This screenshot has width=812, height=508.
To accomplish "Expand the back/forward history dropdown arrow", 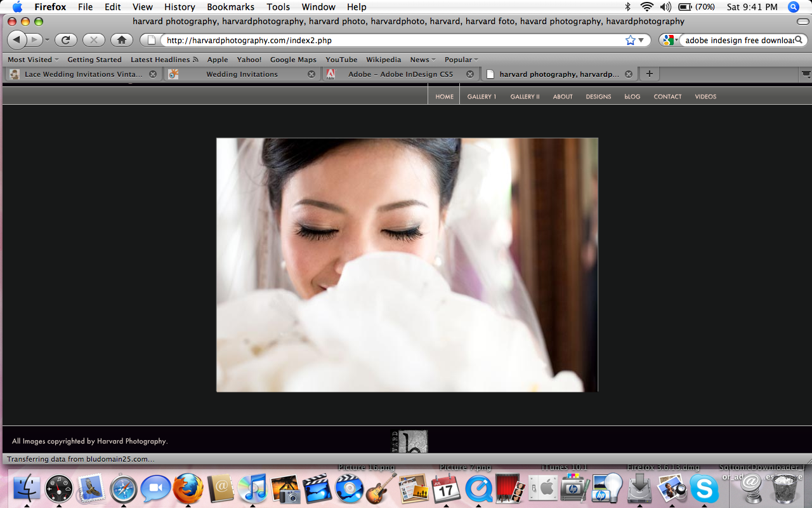I will (x=47, y=40).
